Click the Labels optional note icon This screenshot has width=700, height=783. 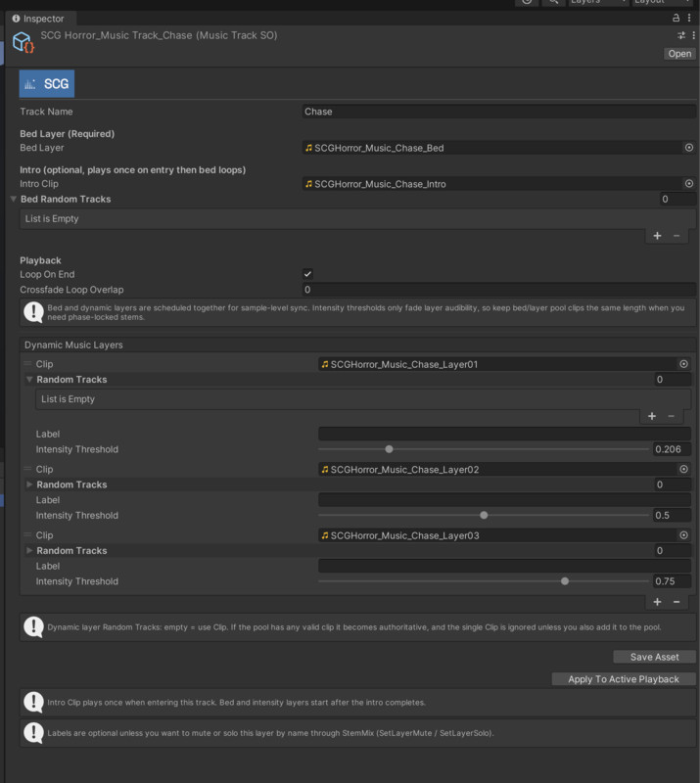[x=33, y=733]
